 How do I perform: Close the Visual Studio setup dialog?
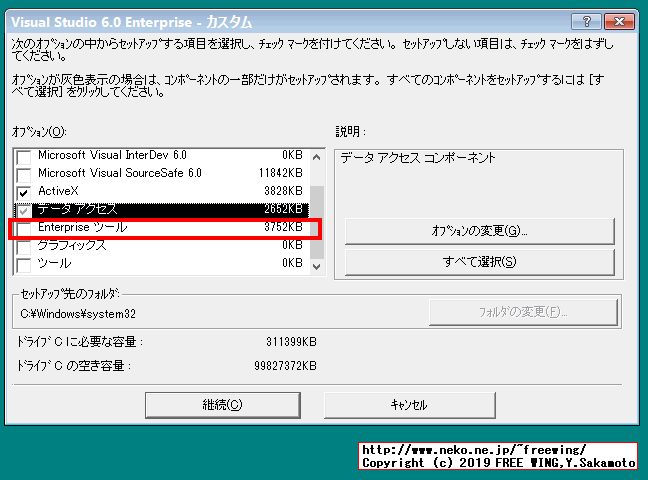[619, 21]
